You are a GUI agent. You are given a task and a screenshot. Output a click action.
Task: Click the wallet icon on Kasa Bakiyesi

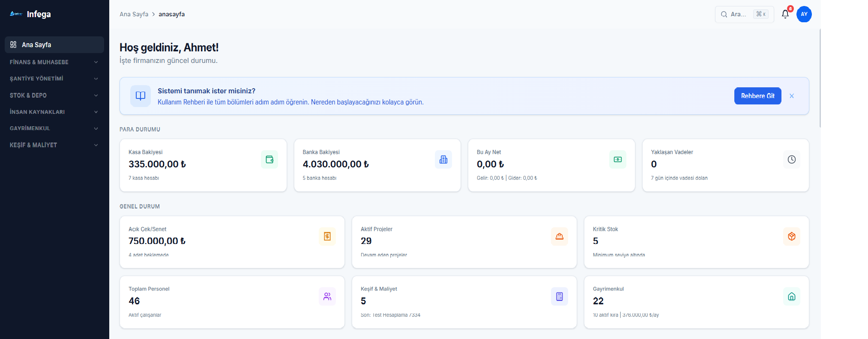click(x=269, y=160)
